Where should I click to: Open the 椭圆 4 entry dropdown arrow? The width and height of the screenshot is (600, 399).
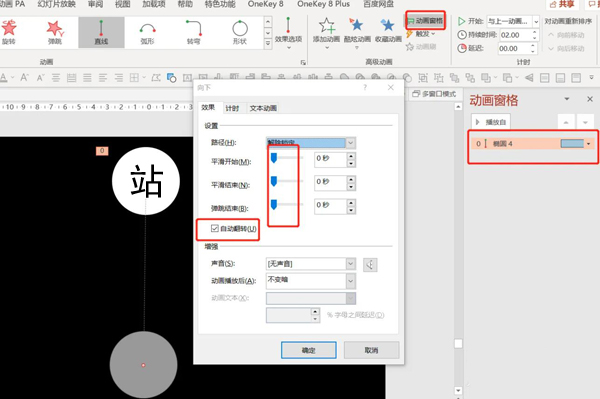click(589, 144)
